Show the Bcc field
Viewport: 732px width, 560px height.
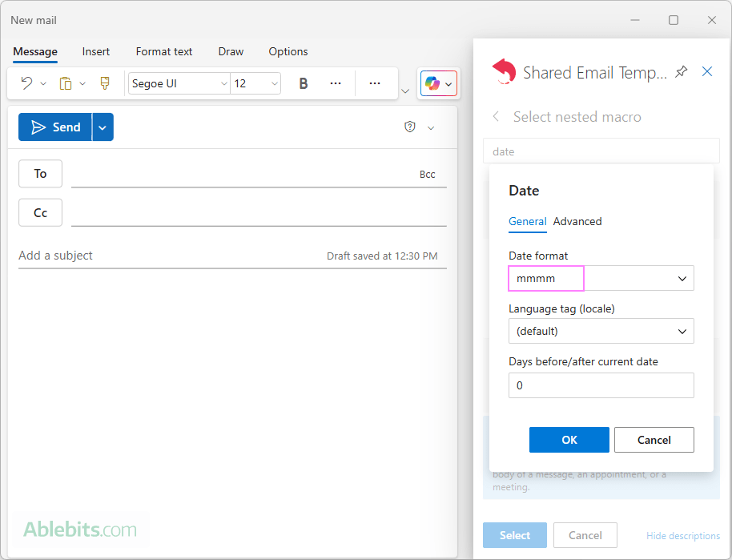[x=427, y=174]
